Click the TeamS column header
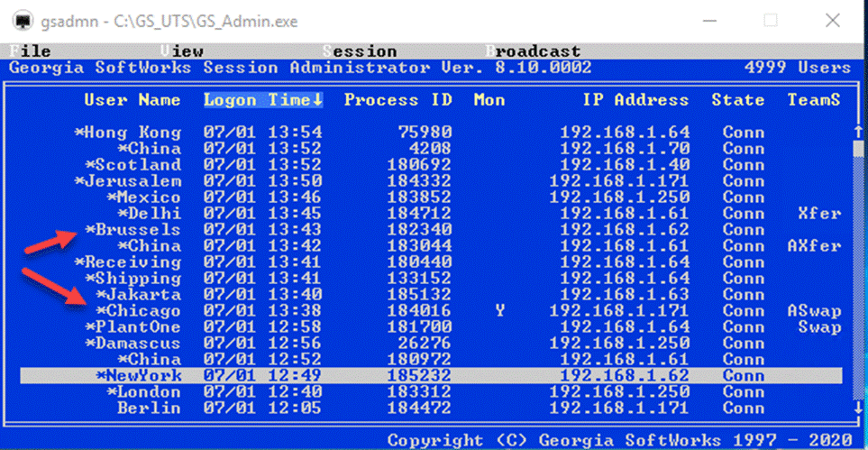The width and height of the screenshot is (868, 450). click(814, 100)
